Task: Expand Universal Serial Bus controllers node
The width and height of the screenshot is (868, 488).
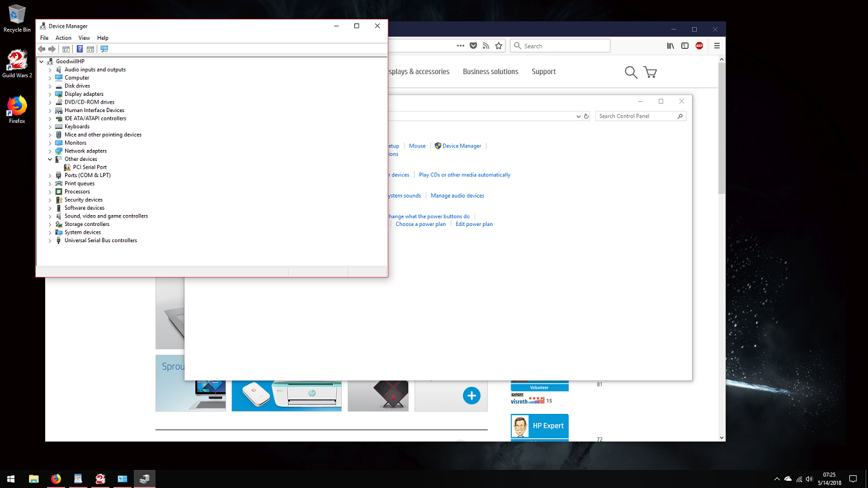Action: click(50, 240)
